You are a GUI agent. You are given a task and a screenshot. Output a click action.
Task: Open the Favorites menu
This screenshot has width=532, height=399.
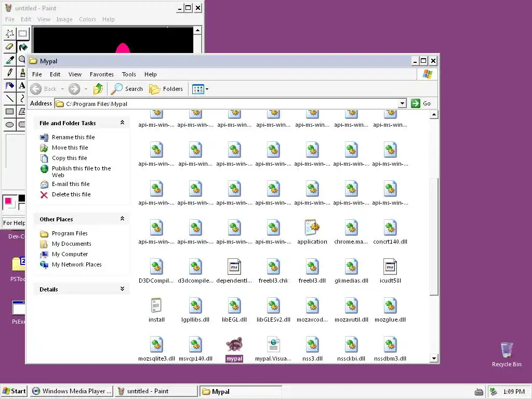pyautogui.click(x=101, y=74)
